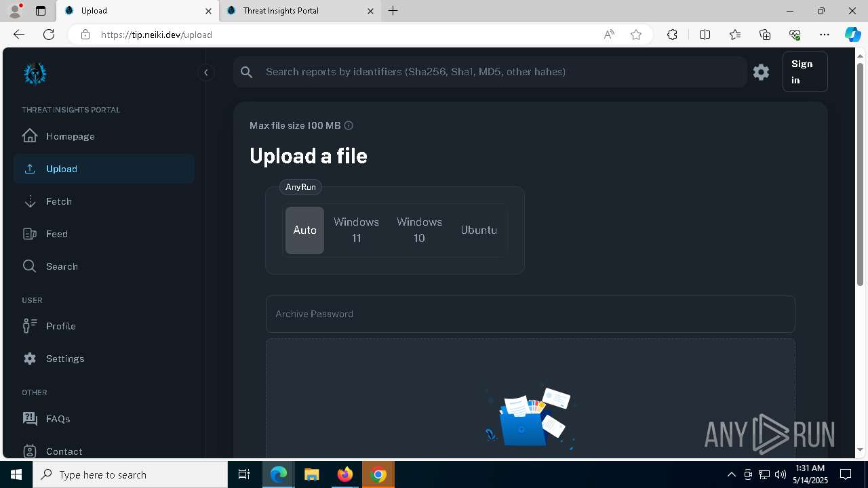Click the Homepage house icon
Screen dimensions: 868x488
[x=30, y=136]
